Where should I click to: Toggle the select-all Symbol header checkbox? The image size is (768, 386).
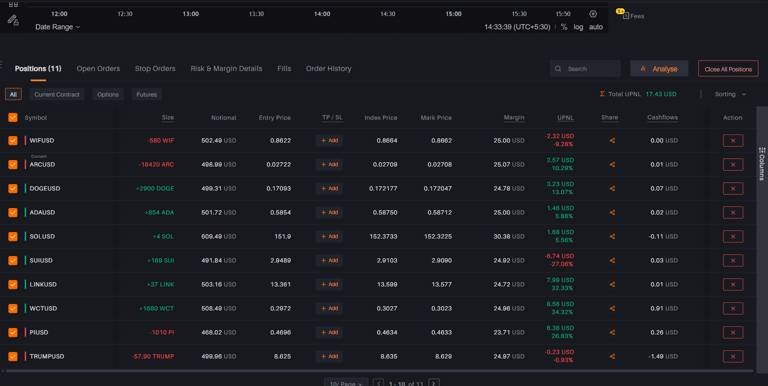(x=13, y=118)
